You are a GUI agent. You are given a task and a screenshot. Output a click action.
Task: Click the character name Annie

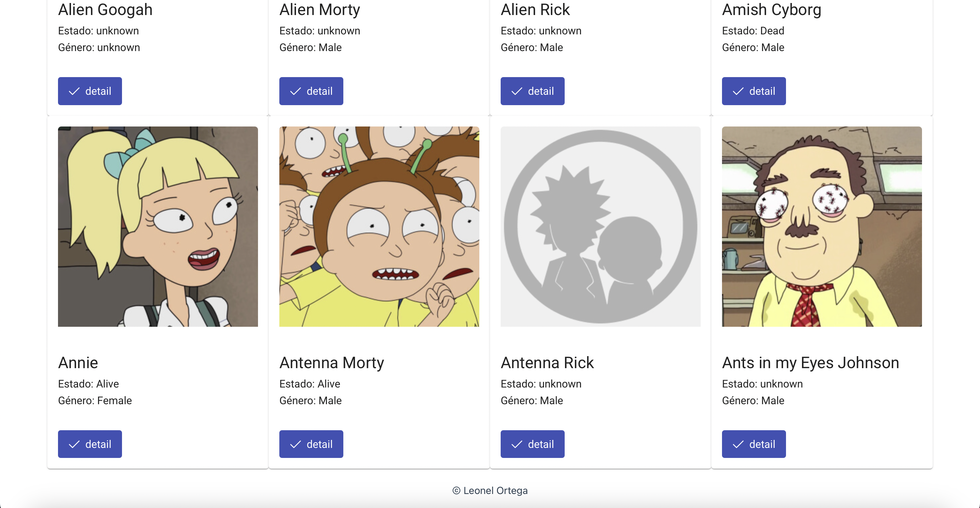[78, 362]
